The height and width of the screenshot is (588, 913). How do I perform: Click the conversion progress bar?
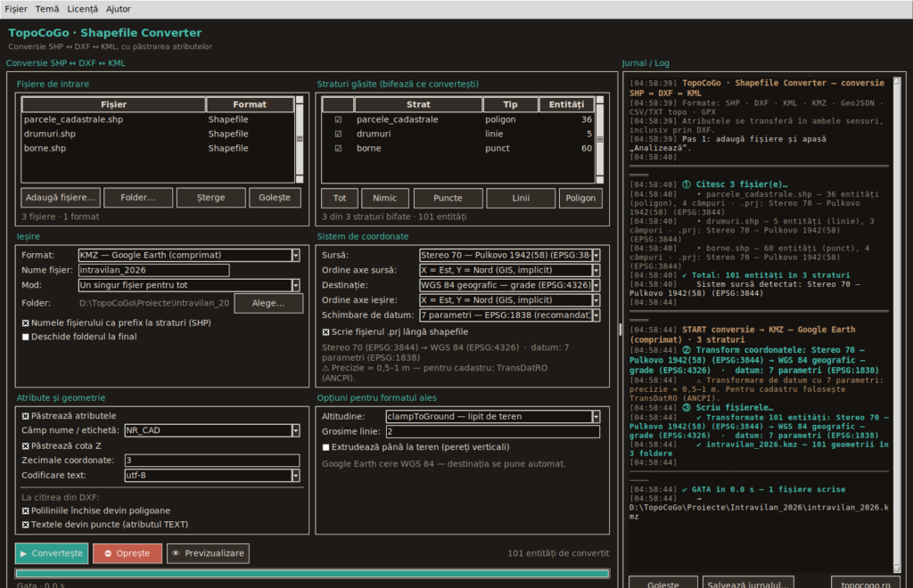(x=313, y=574)
